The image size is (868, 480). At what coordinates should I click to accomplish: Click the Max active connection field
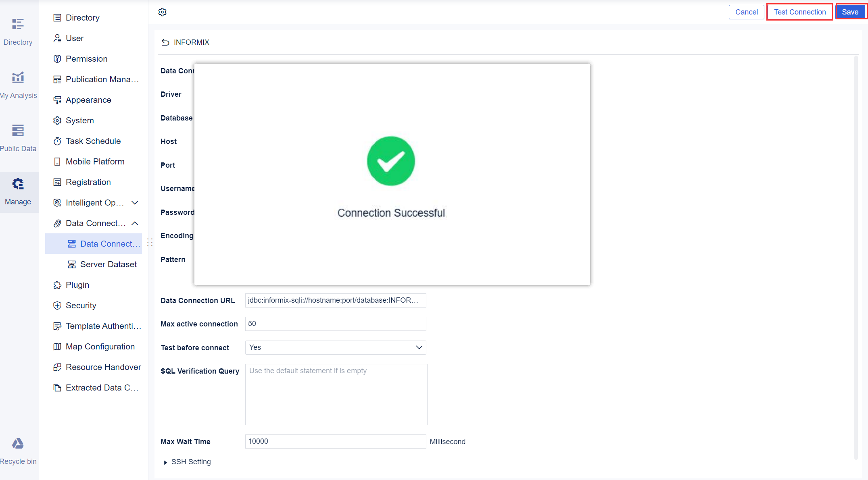pyautogui.click(x=336, y=324)
